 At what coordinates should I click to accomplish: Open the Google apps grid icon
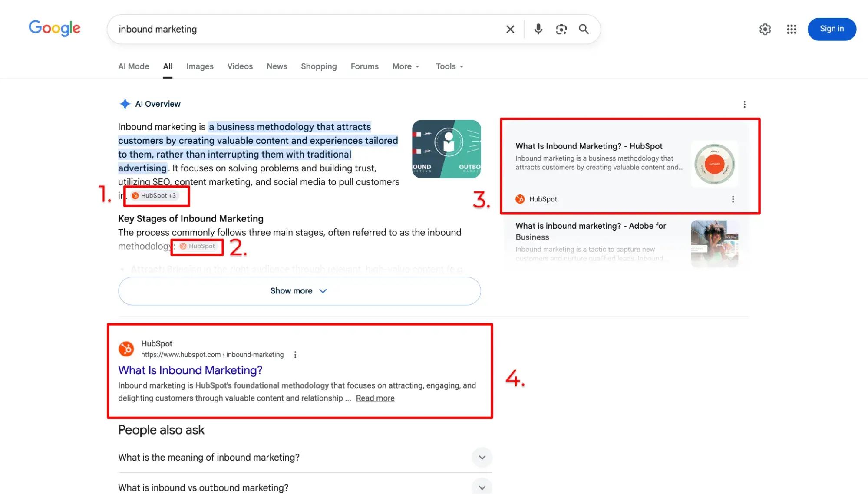click(792, 29)
